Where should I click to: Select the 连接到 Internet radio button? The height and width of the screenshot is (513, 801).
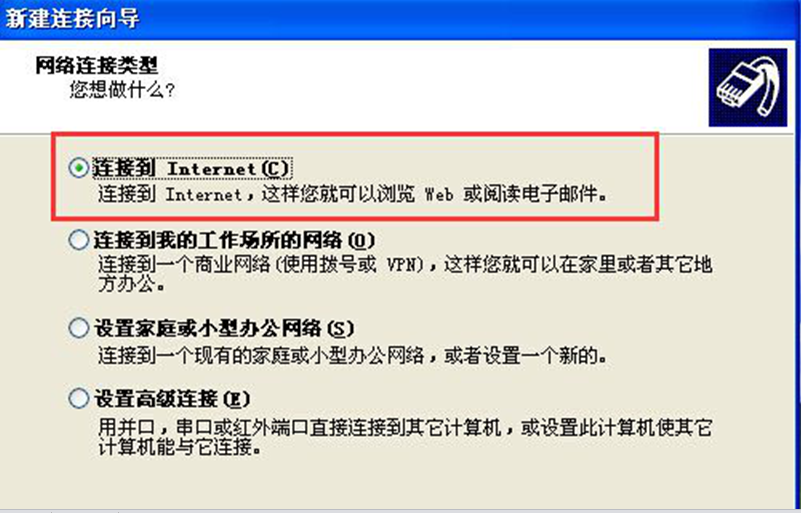(x=79, y=168)
